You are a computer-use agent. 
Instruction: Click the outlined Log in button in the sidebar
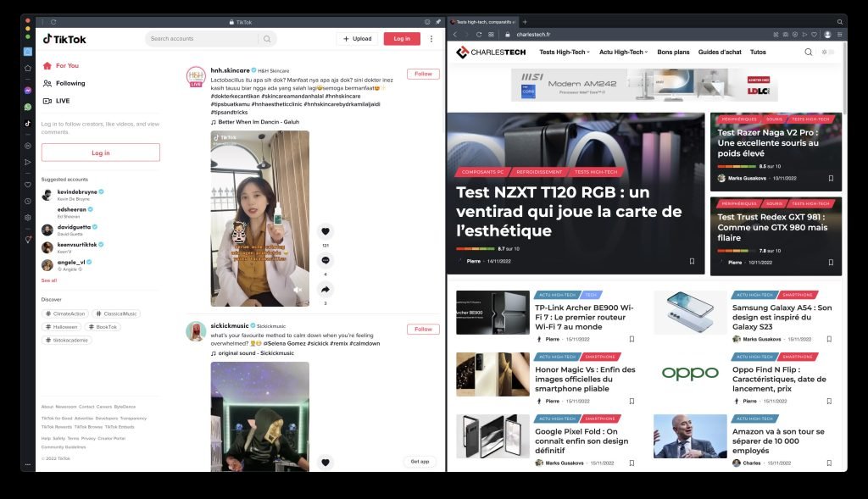[x=101, y=152]
